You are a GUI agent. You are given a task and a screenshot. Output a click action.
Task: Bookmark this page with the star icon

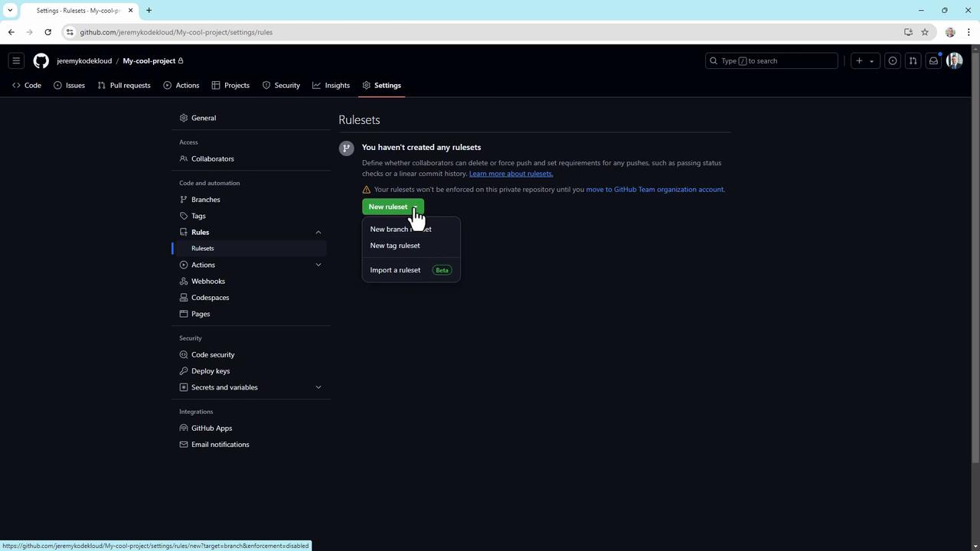[925, 32]
